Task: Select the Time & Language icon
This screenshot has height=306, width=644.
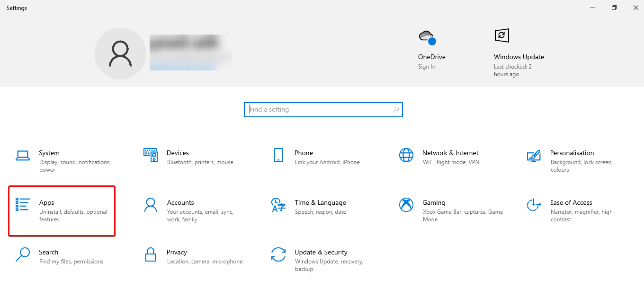Action: click(278, 205)
